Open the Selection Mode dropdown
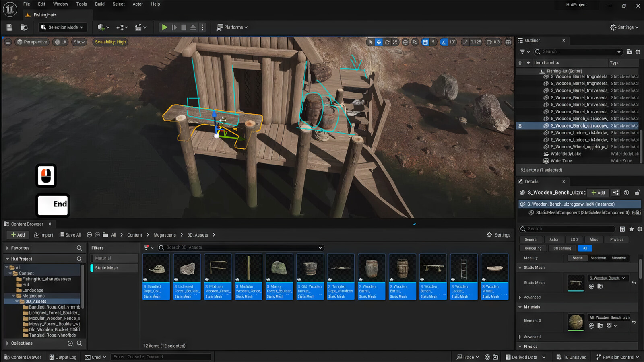 (x=62, y=27)
